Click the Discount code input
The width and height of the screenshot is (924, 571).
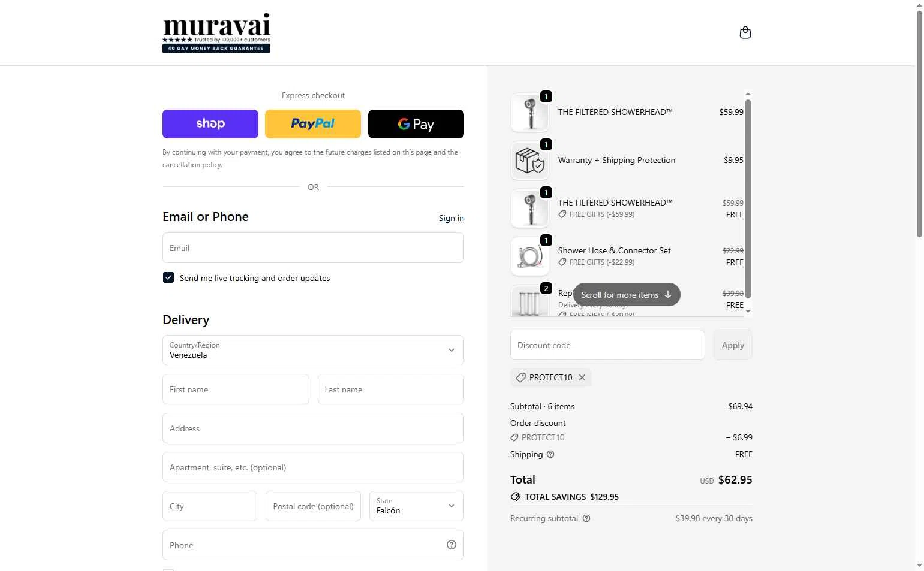(x=607, y=345)
